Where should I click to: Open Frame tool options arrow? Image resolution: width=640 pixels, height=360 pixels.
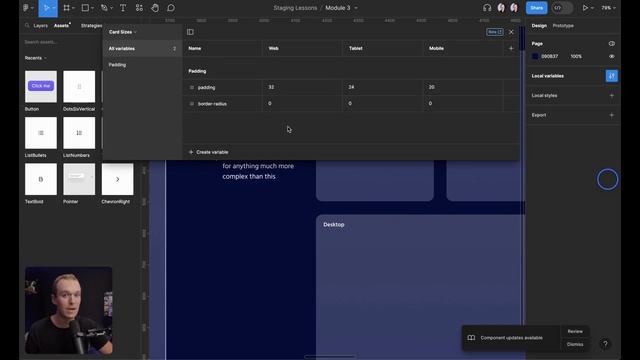click(x=73, y=8)
